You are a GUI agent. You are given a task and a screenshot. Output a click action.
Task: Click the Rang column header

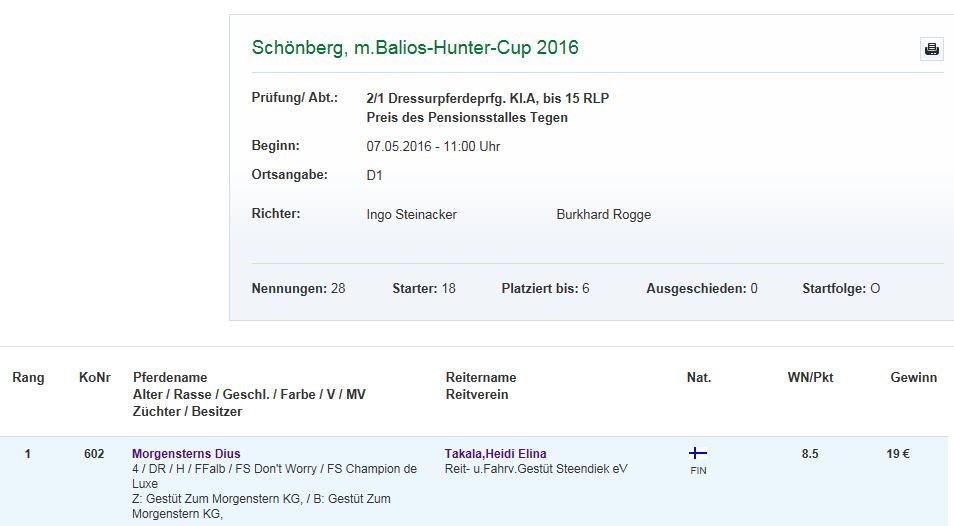tap(28, 378)
